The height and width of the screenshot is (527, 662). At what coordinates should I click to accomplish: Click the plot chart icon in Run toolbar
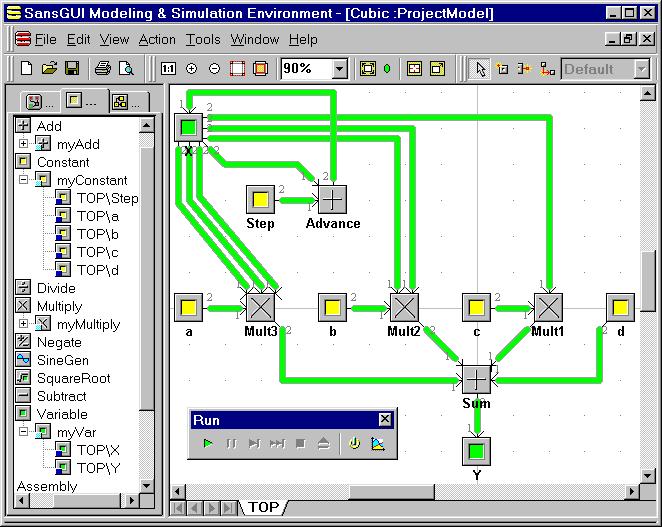[x=379, y=443]
